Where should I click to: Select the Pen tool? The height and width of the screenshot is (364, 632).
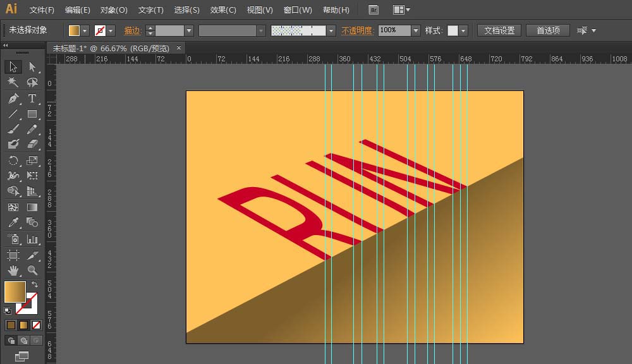click(13, 99)
